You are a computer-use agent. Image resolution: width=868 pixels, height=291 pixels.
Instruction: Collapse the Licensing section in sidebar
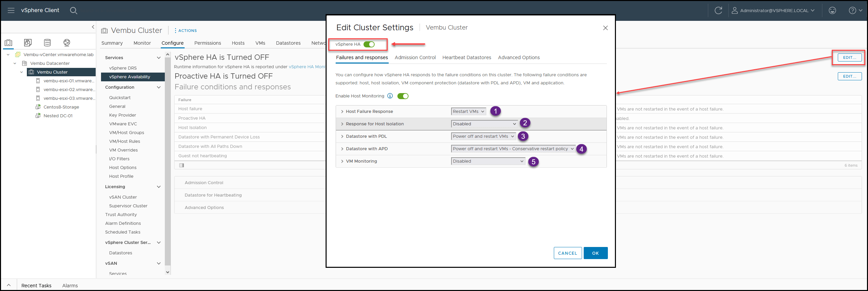click(x=159, y=187)
